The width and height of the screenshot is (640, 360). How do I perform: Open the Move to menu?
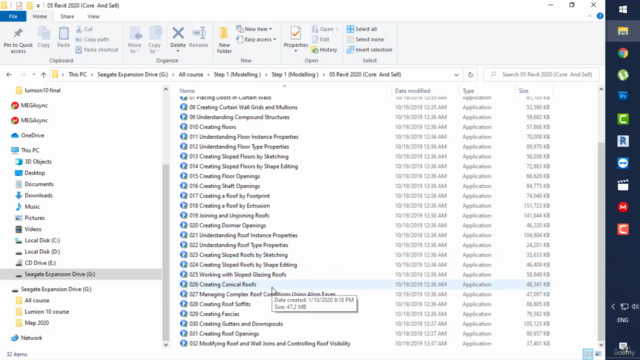point(135,40)
